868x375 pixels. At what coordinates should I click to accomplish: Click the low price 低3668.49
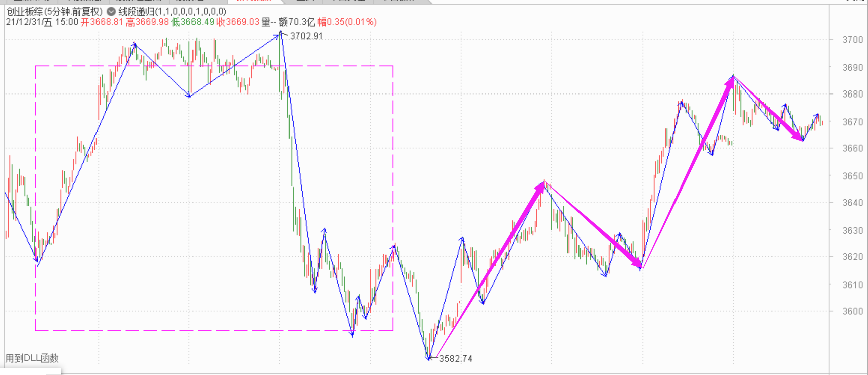[x=192, y=22]
